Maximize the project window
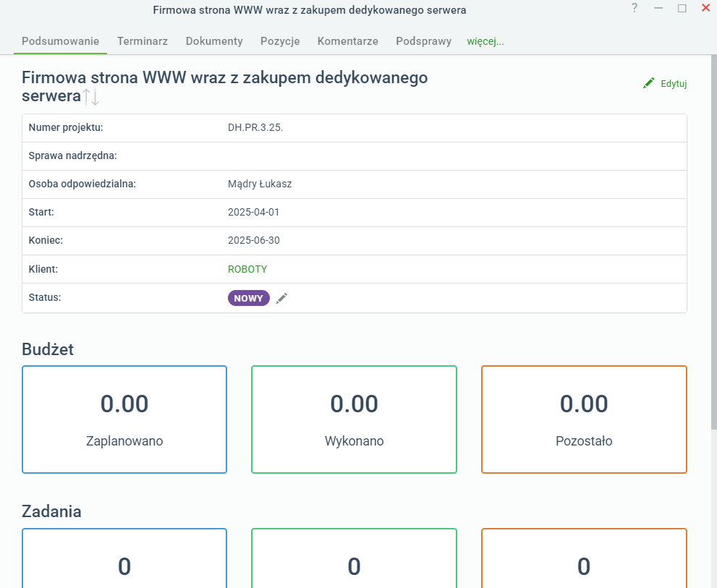 point(682,8)
